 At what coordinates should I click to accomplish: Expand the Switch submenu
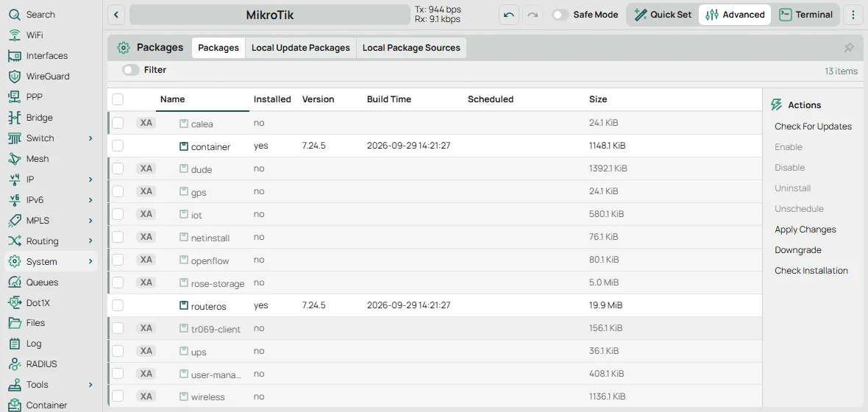(90, 138)
